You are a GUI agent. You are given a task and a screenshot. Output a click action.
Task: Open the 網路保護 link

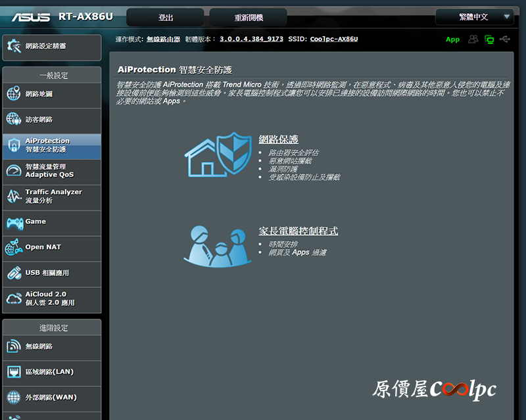click(x=278, y=139)
